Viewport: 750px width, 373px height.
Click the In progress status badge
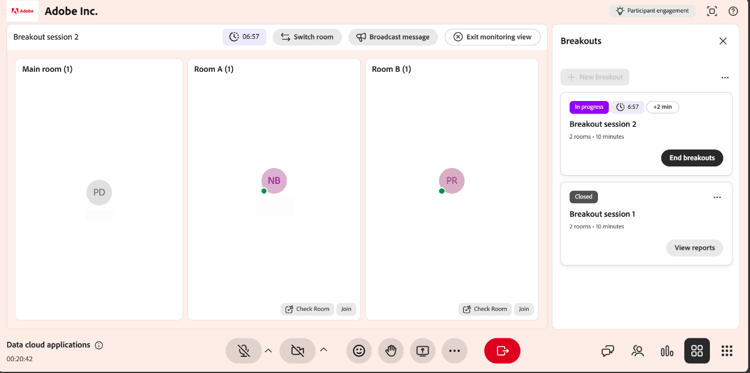click(x=589, y=107)
